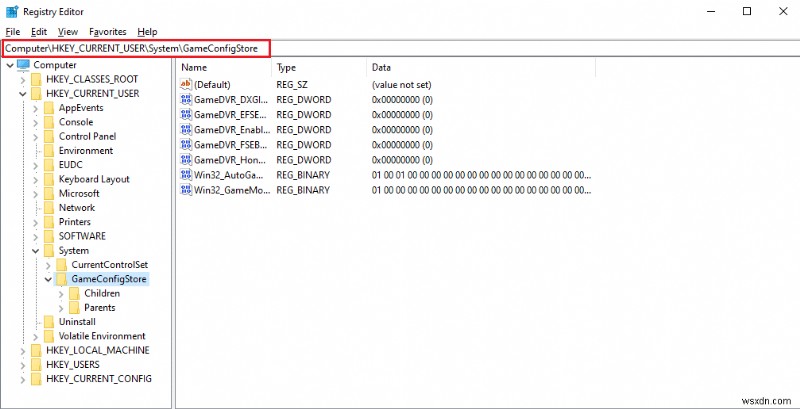The height and width of the screenshot is (409, 800).
Task: Click REG_BINARY type of Win32_AutoGa row
Action: (303, 175)
